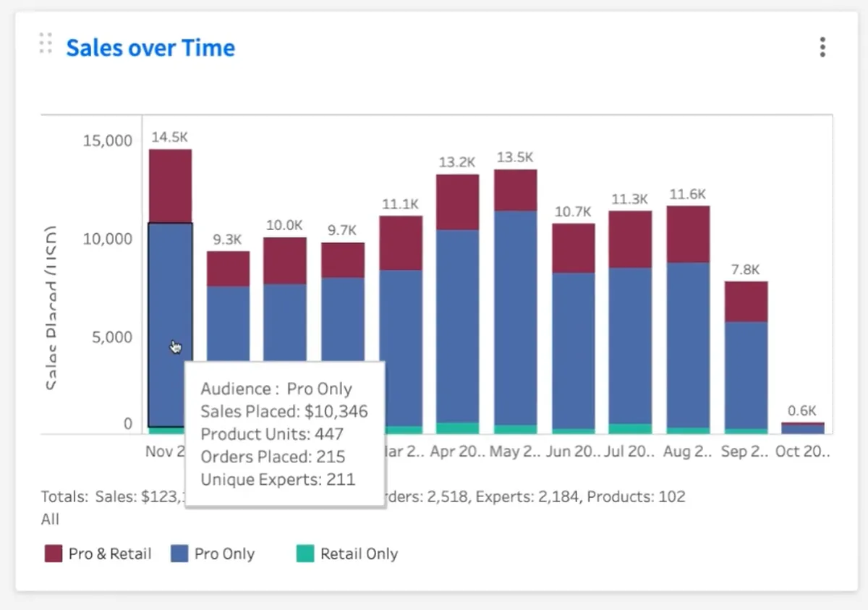Screen dimensions: 868x610
Task: Select the Pro & Retail segment of Aug bar
Action: tap(688, 234)
